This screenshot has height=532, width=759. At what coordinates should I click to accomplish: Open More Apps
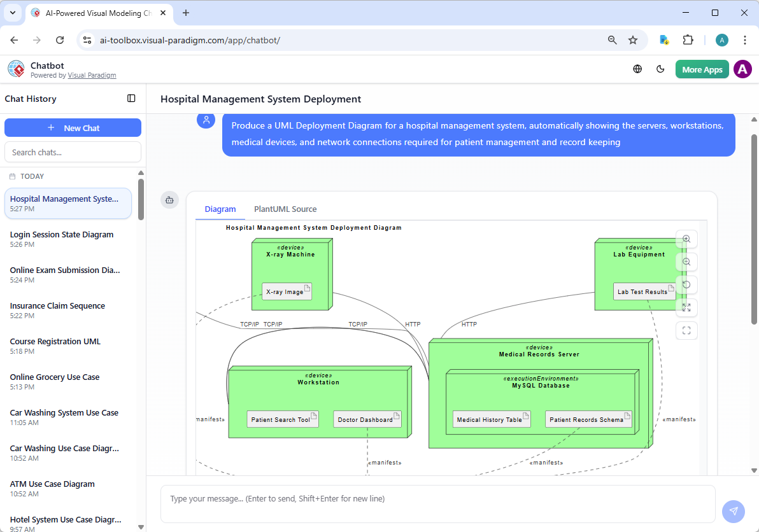click(x=702, y=69)
